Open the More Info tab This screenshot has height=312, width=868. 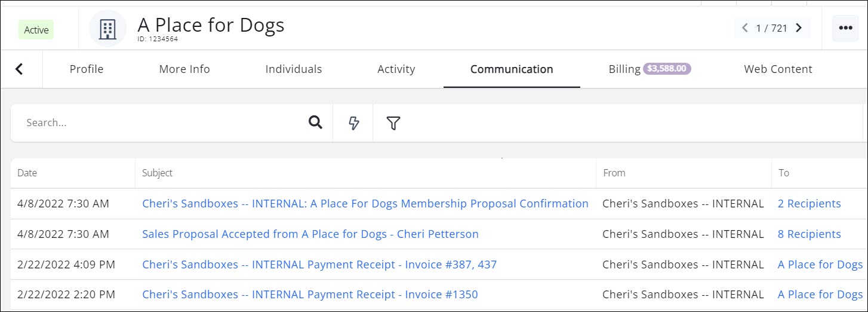184,69
